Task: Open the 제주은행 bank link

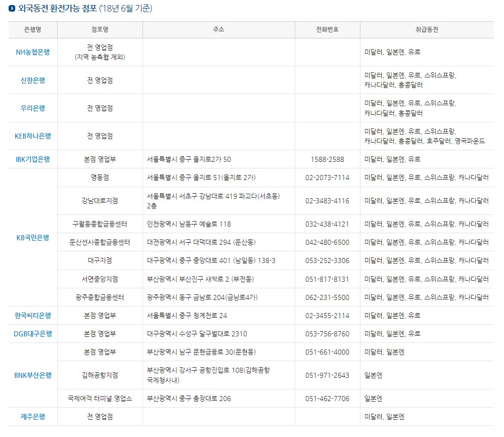Action: coord(33,417)
